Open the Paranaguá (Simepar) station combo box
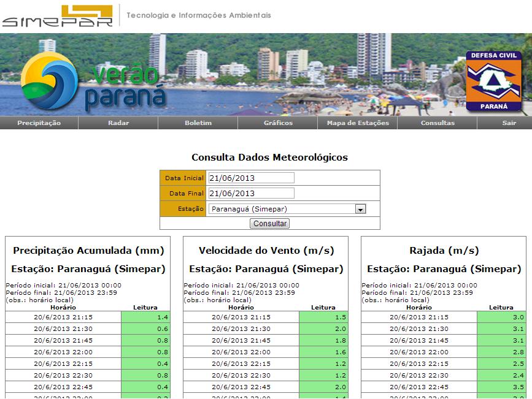 [x=282, y=209]
